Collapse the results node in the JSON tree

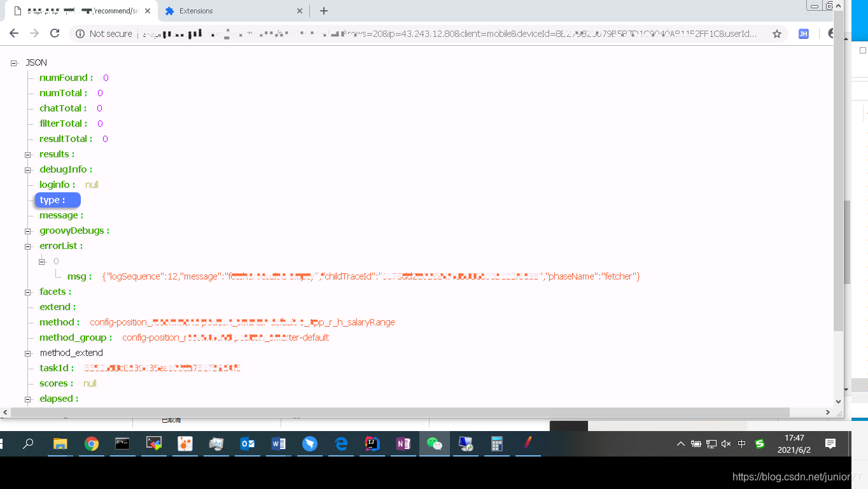click(27, 154)
